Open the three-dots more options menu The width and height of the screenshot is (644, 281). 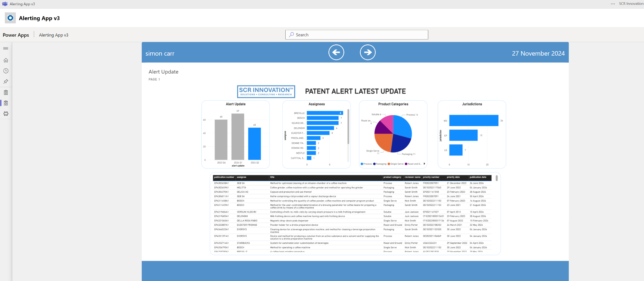[612, 4]
